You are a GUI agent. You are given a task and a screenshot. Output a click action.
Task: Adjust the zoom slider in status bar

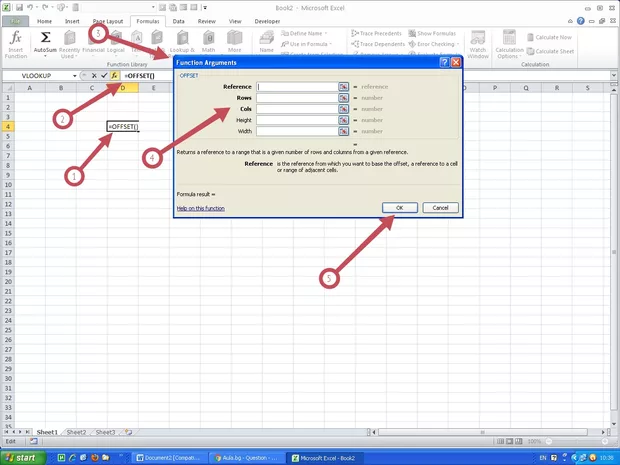576,441
